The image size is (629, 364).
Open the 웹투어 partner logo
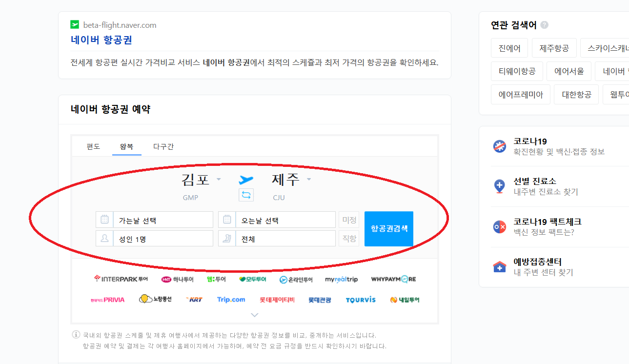point(216,279)
